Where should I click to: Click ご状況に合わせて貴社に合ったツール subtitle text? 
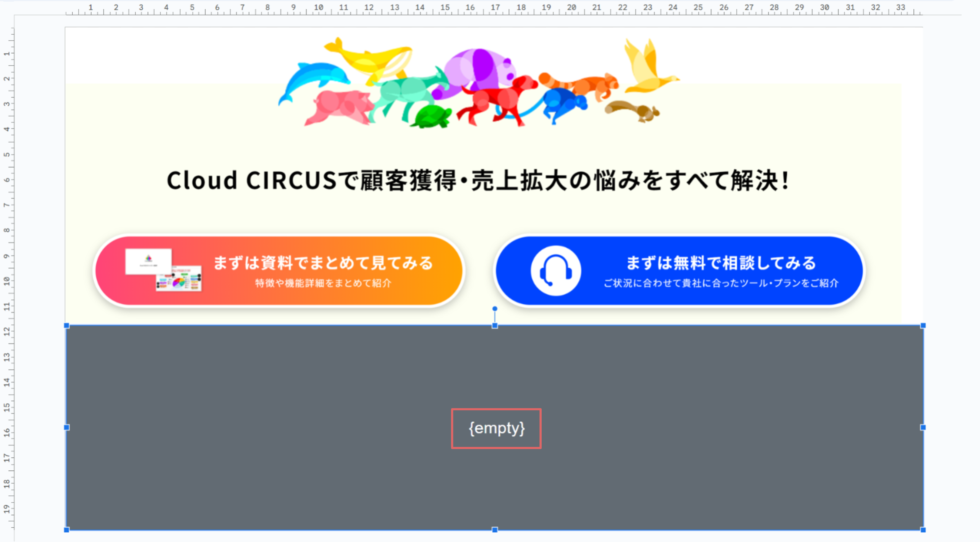721,283
